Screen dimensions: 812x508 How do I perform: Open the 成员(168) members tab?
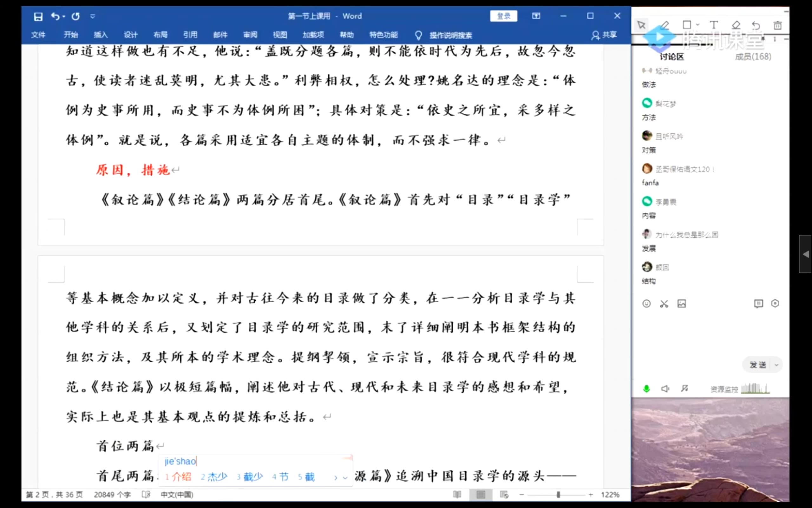(x=753, y=57)
